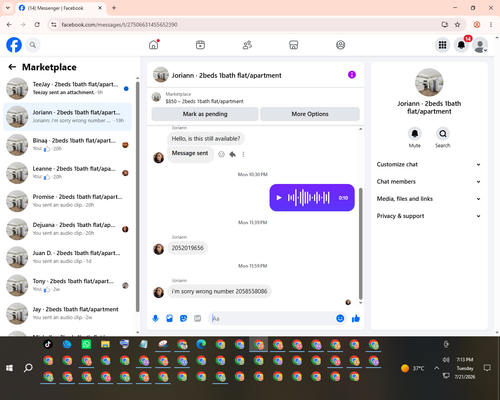This screenshot has height=400, width=500.
Task: Open emoji picker in message box
Action: coord(340,318)
